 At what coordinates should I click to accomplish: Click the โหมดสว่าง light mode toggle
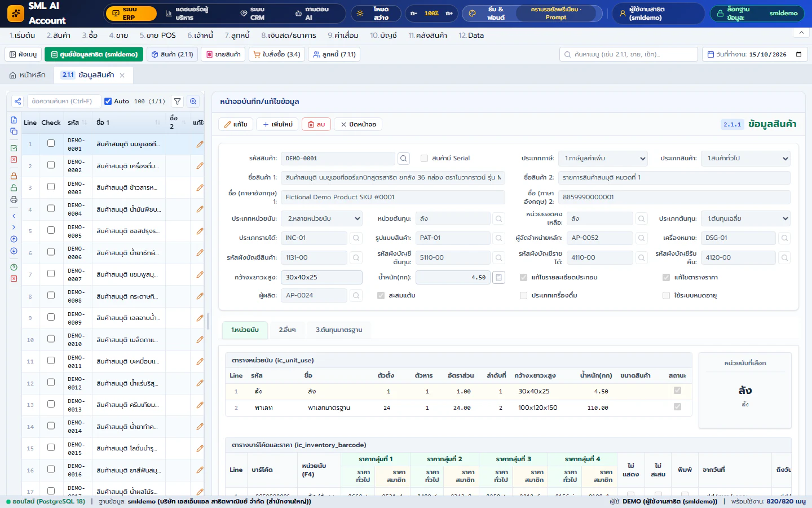click(x=376, y=13)
